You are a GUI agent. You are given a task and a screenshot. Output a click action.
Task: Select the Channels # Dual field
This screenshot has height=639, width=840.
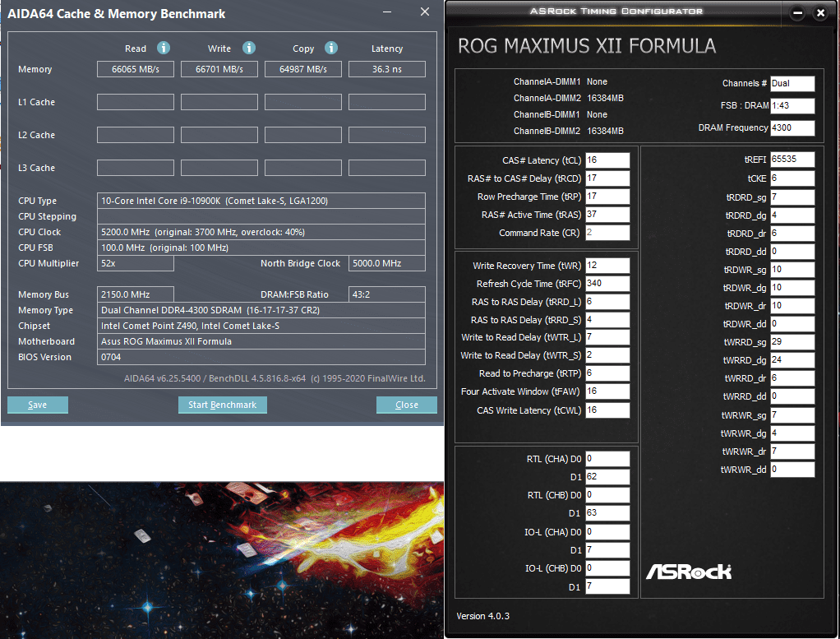[794, 83]
